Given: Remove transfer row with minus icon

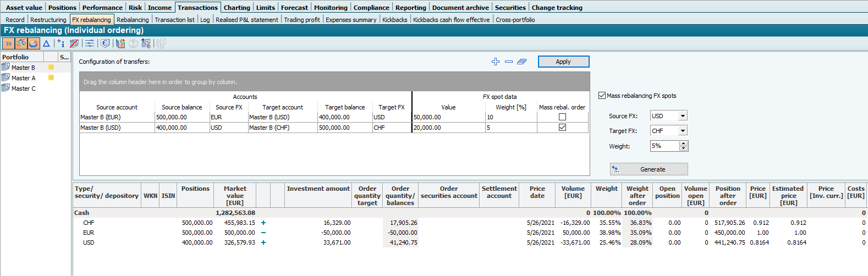Looking at the screenshot, I should pos(509,62).
